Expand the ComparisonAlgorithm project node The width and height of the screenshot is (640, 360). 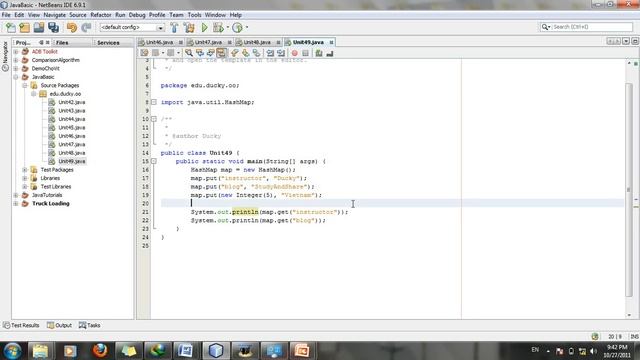pyautogui.click(x=16, y=60)
